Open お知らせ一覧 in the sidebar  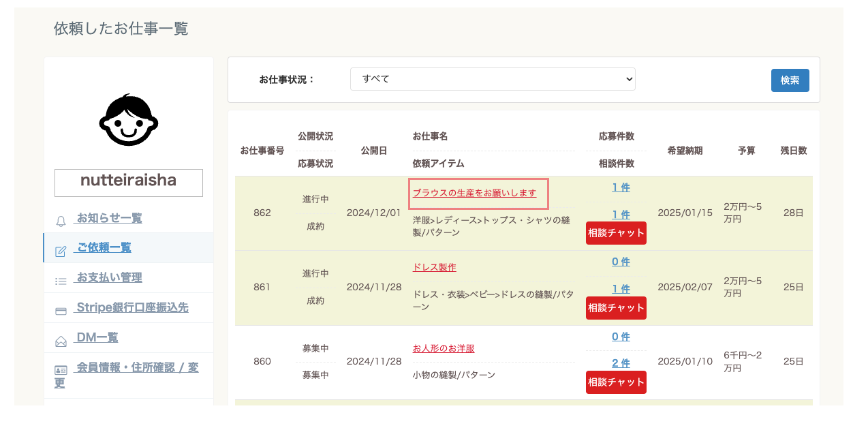(x=109, y=218)
